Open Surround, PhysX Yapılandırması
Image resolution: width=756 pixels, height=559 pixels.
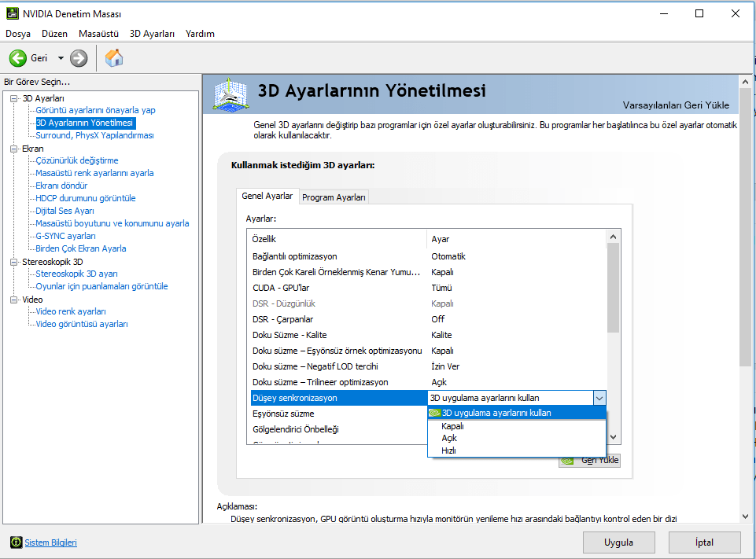[x=94, y=135]
